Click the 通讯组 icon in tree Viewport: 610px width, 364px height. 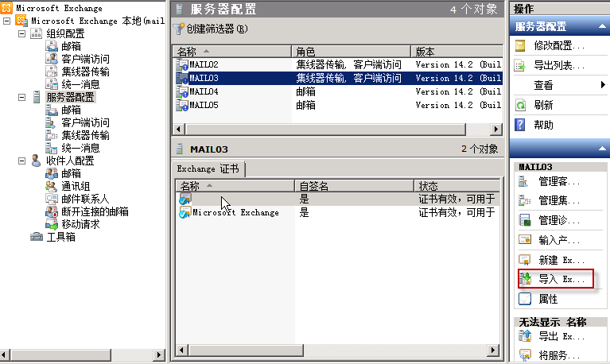52,186
